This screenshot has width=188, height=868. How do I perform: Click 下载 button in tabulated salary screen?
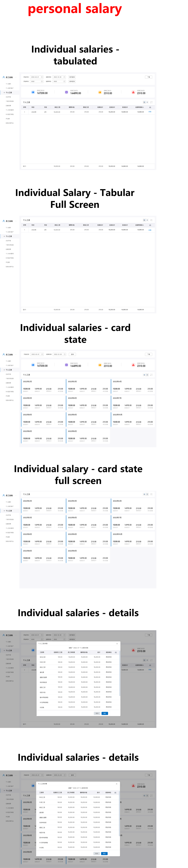pyautogui.click(x=149, y=77)
